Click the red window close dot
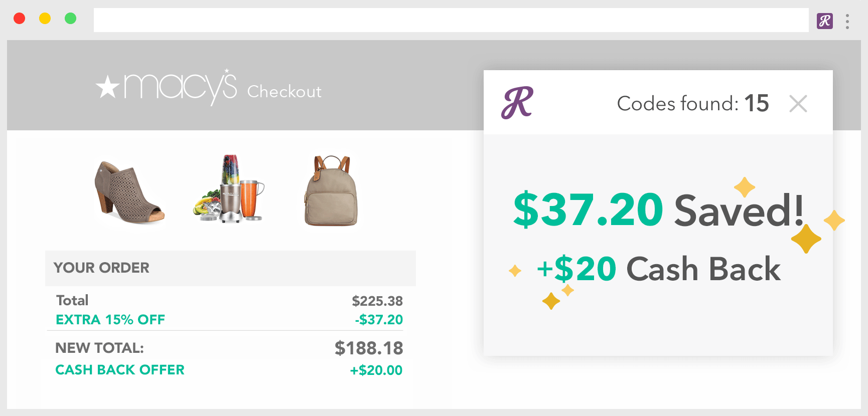 coord(20,19)
